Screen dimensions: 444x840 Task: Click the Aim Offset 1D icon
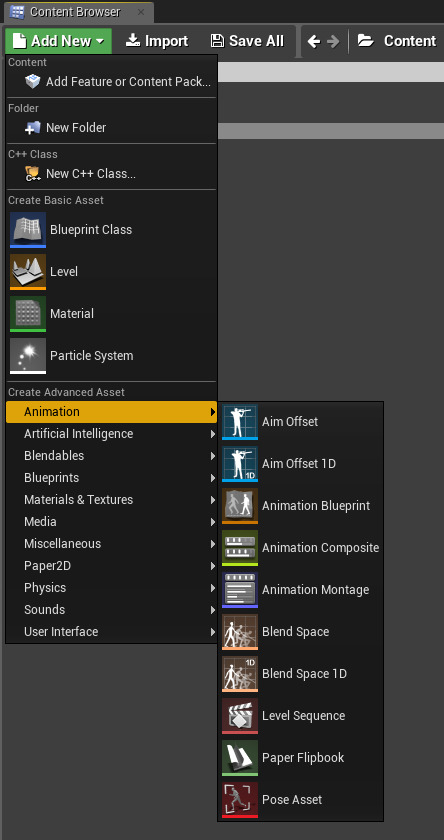tap(240, 463)
